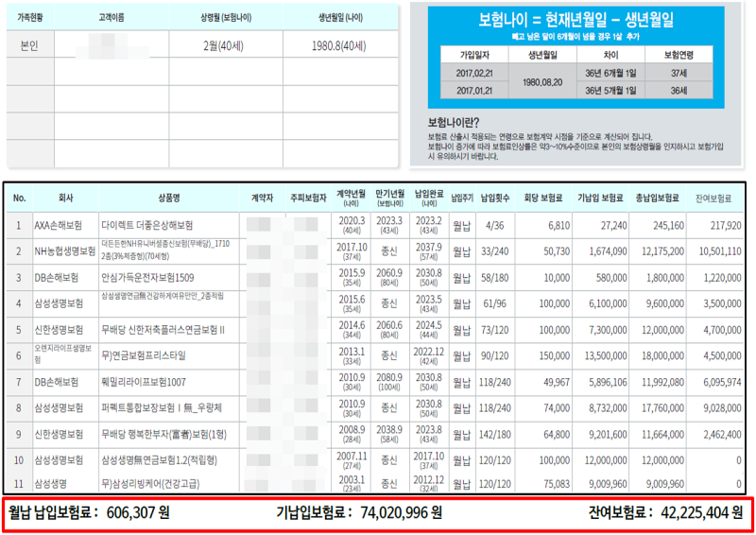Click the 36년 6개월 1일 difference cell

tap(610, 74)
